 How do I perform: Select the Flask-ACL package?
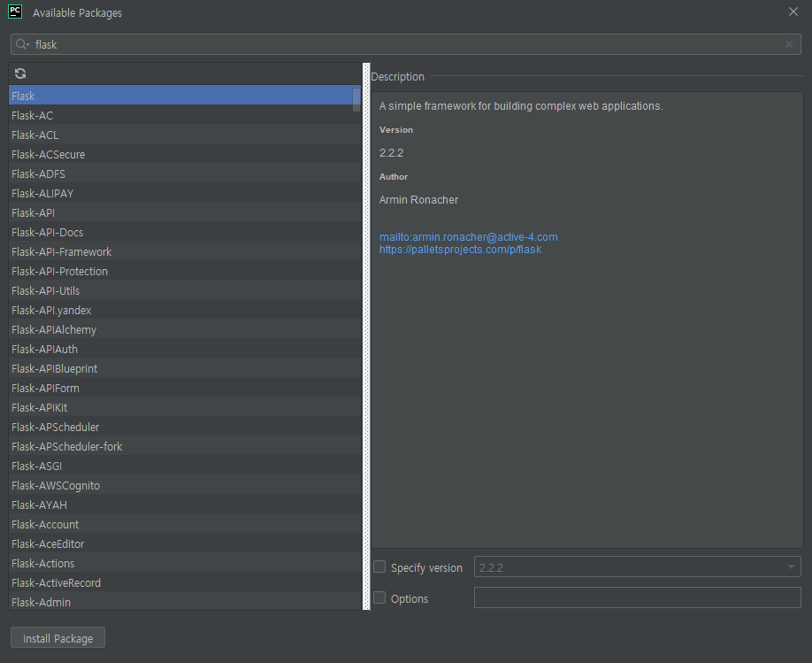pos(185,135)
